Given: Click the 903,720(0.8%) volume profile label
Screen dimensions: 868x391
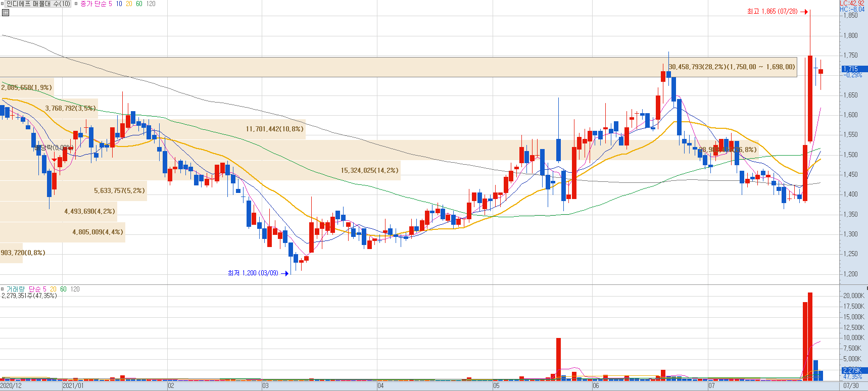Looking at the screenshot, I should (23, 253).
